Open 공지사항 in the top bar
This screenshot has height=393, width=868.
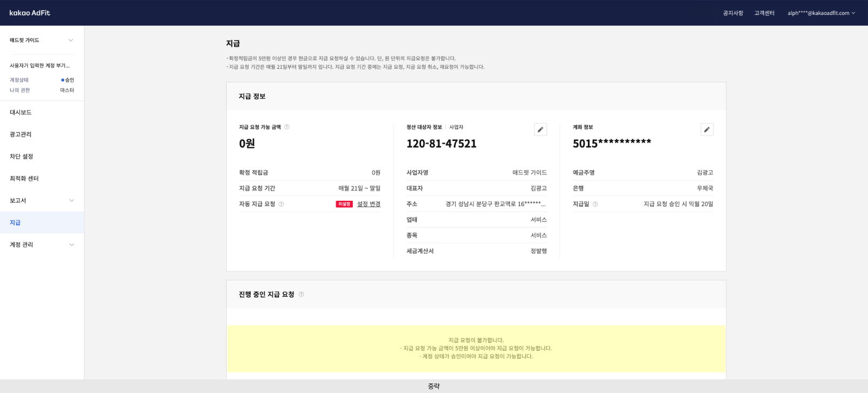click(x=733, y=13)
